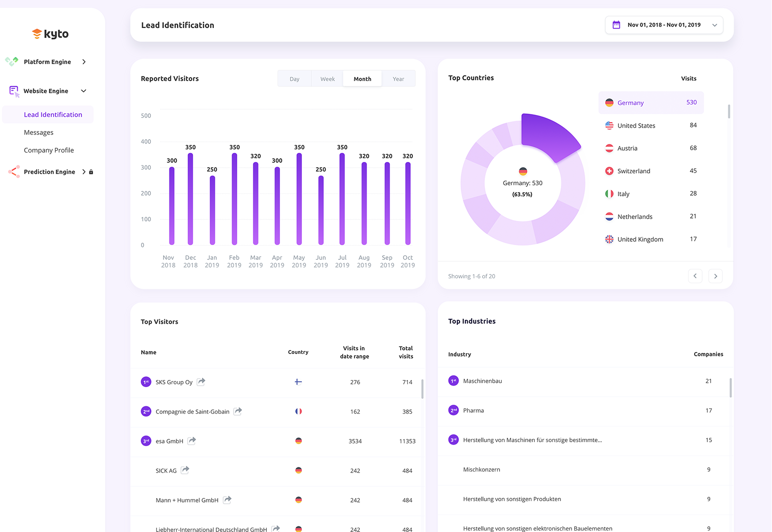Go to next page of countries
Image resolution: width=772 pixels, height=532 pixels.
click(x=715, y=276)
